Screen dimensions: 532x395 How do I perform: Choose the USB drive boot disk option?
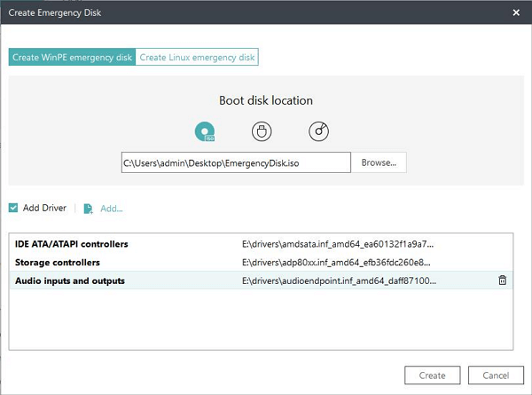coord(262,131)
